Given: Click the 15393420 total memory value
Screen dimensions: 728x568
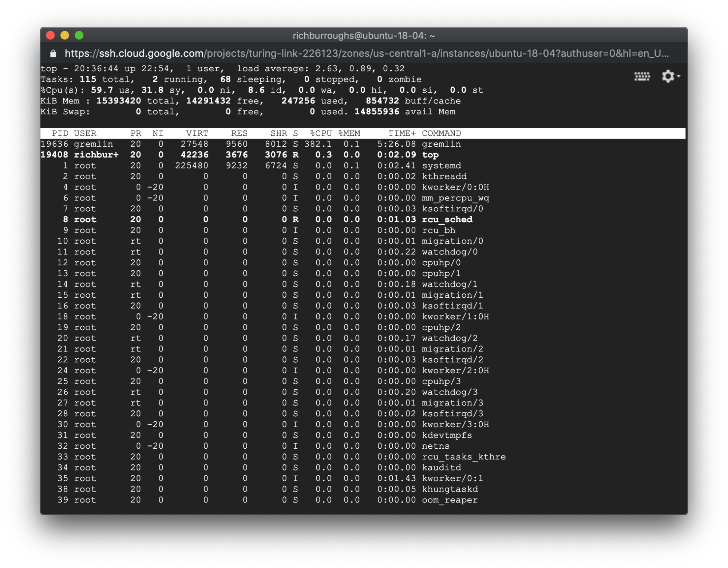Looking at the screenshot, I should (119, 101).
